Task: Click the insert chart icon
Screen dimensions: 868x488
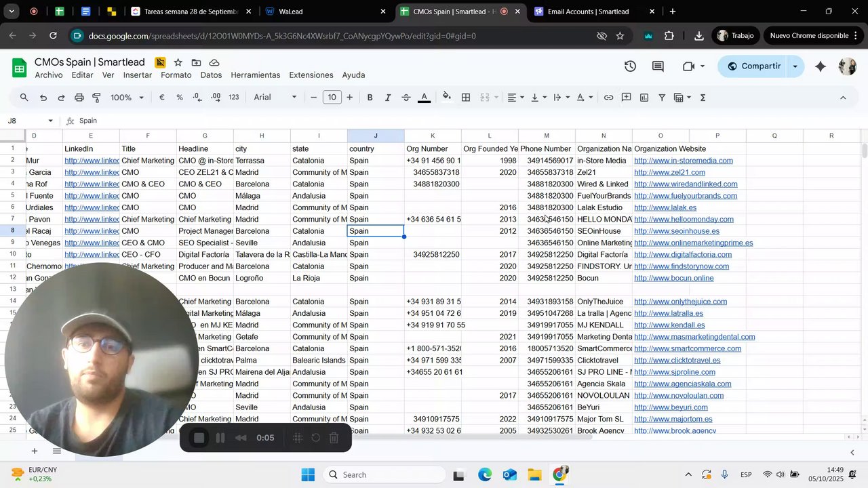Action: 644,98
